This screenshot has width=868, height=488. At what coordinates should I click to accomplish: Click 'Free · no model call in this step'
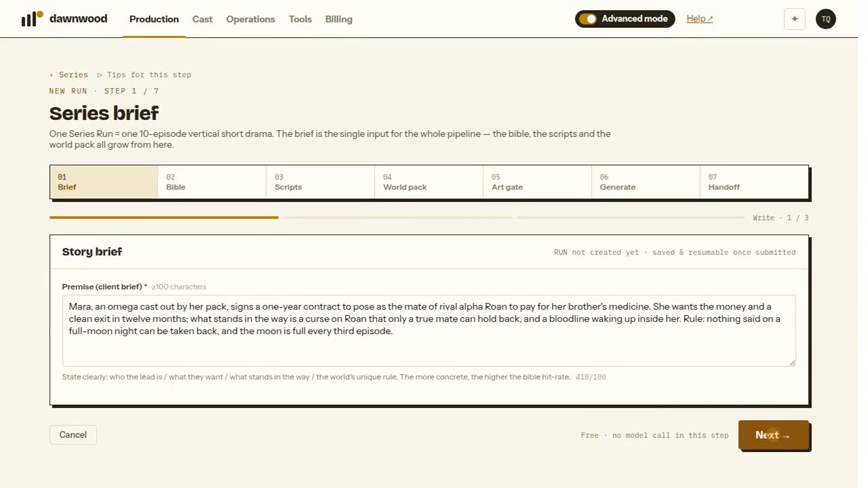pyautogui.click(x=654, y=435)
